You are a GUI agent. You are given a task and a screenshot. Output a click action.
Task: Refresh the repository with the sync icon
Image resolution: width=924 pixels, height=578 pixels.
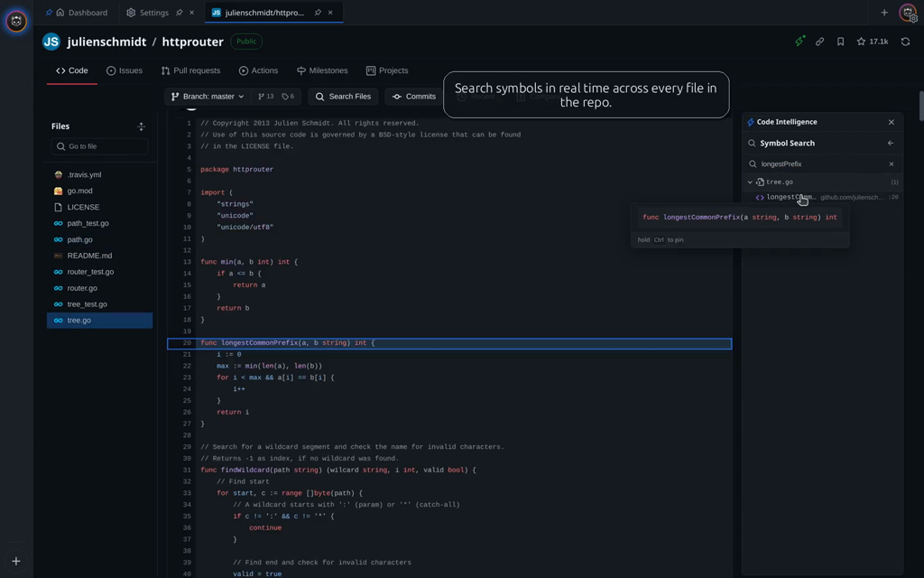pos(905,42)
